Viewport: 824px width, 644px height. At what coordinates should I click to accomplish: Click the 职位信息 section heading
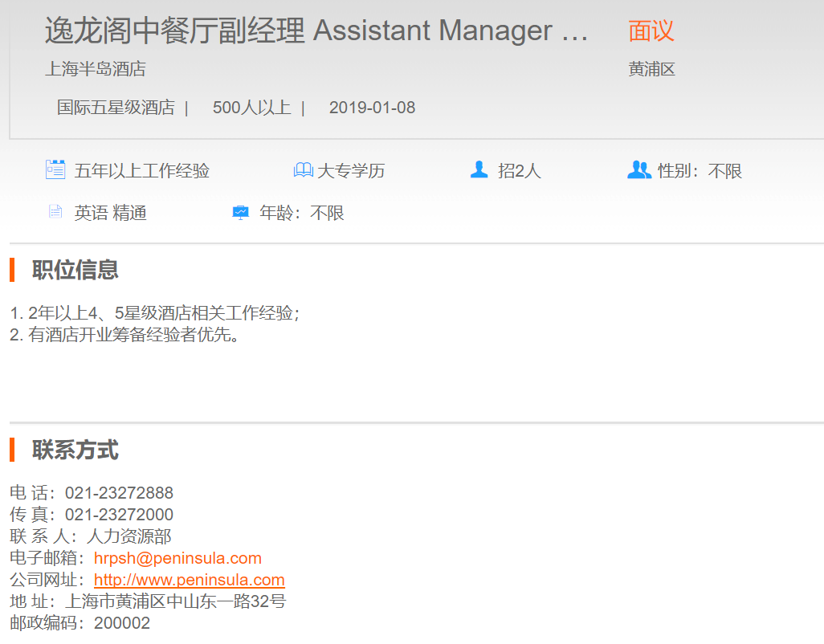[75, 270]
